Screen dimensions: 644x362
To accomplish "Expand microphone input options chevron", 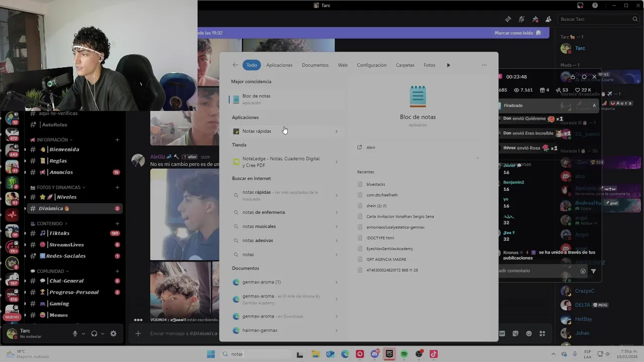I will click(x=84, y=333).
